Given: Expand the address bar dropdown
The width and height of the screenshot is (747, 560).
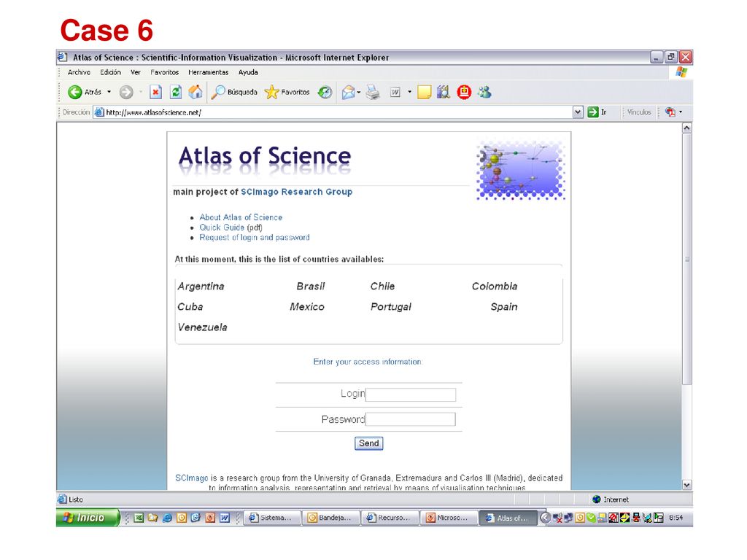Looking at the screenshot, I should tap(578, 112).
